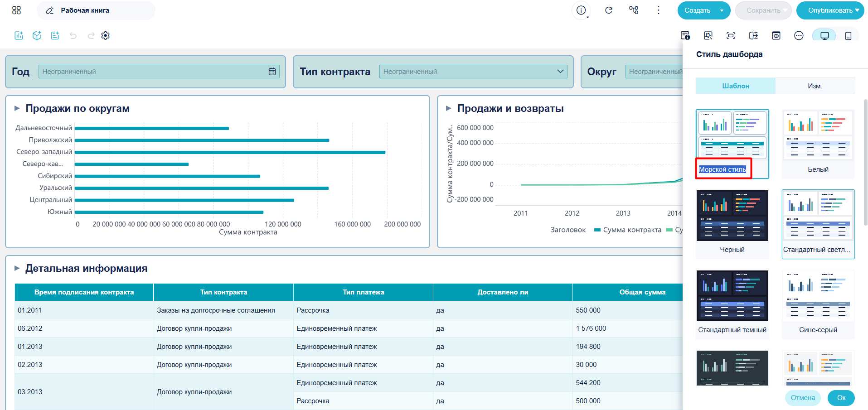868x410 pixels.
Task: Open the apps grid icon
Action: [16, 10]
